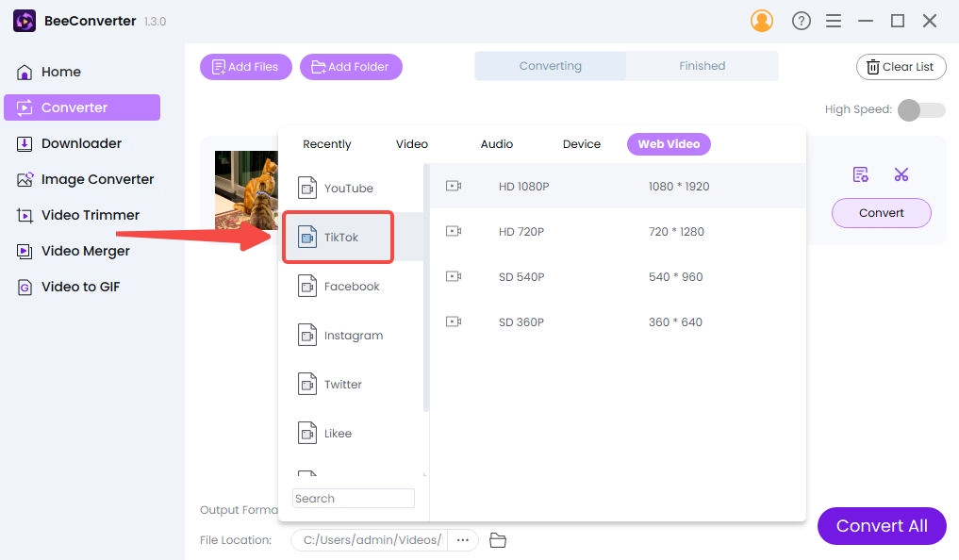The image size is (959, 560).
Task: Select the Audio format tab
Action: (x=497, y=144)
